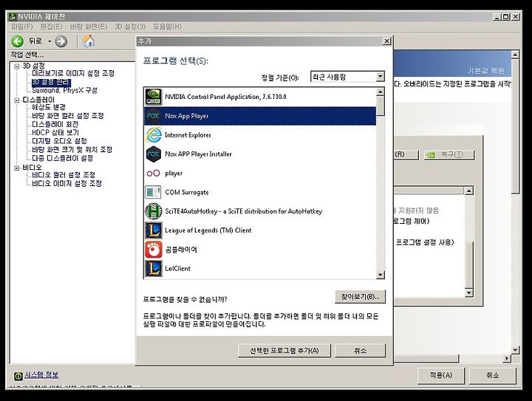The width and height of the screenshot is (532, 401).
Task: Open the 시스템 정보 link
Action: (41, 374)
